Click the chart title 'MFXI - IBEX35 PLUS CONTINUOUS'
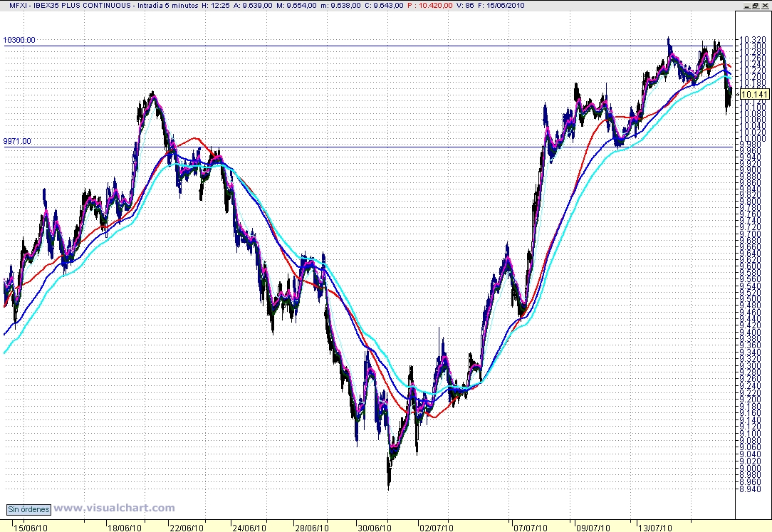The width and height of the screenshot is (772, 532). (x=68, y=5)
